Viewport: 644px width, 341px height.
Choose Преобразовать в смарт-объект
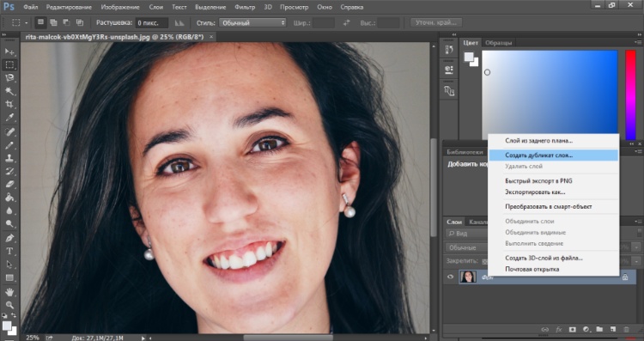pos(554,207)
